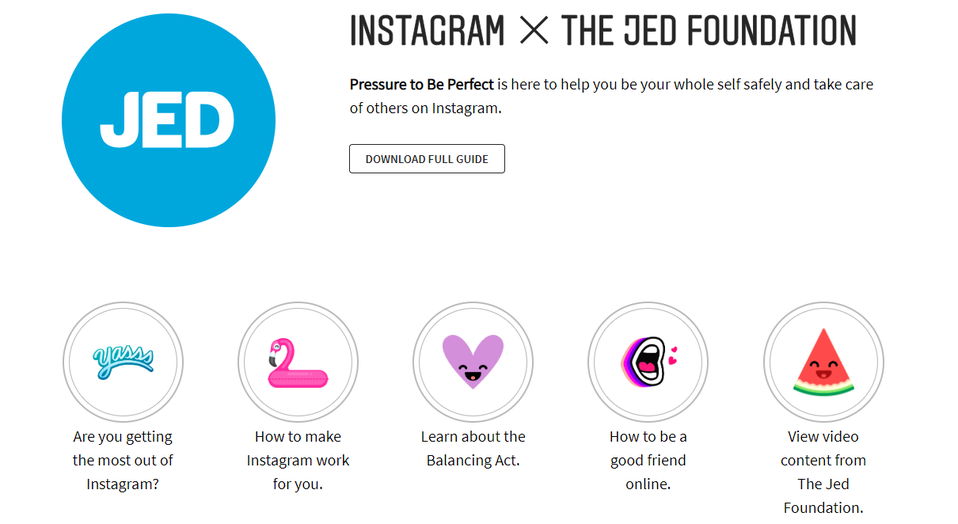Click the purple smiling heart icon
958x524 pixels.
[x=473, y=362]
